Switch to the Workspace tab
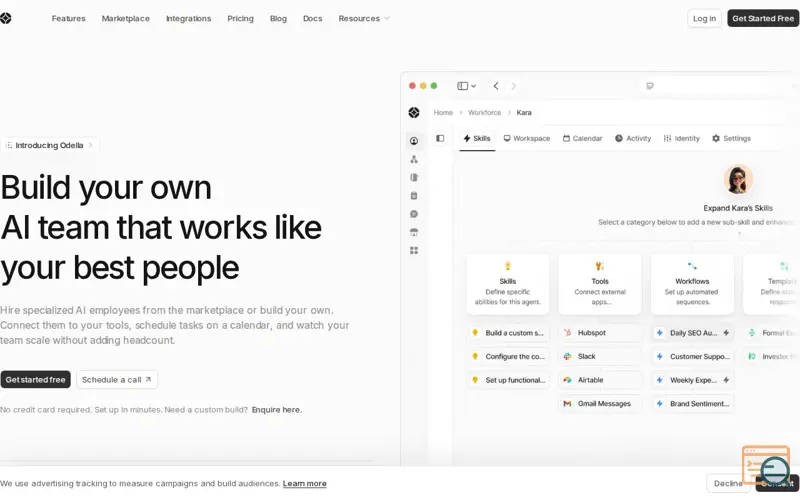This screenshot has height=500, width=800. [x=527, y=138]
